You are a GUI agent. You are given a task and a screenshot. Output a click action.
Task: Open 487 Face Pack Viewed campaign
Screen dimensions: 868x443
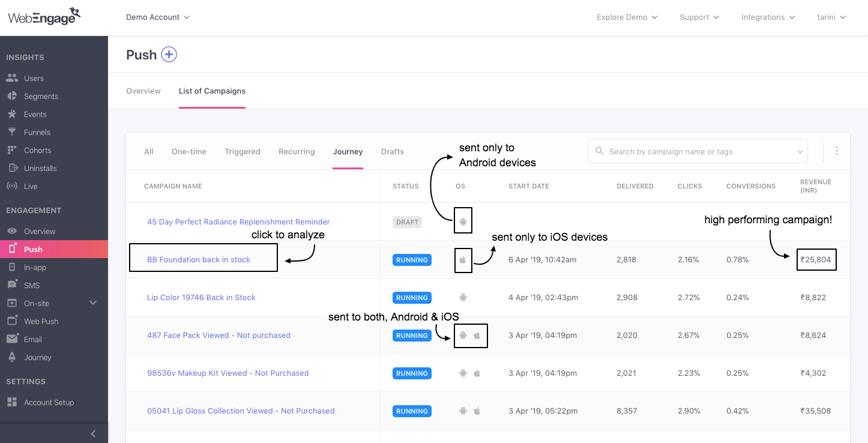219,336
